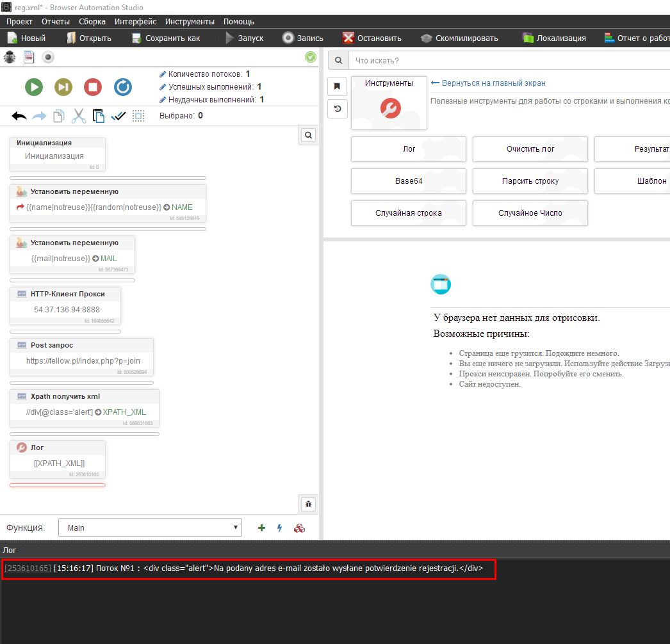The width and height of the screenshot is (670, 644).
Task: Open the bug debug icon at top left
Action: [x=10, y=57]
